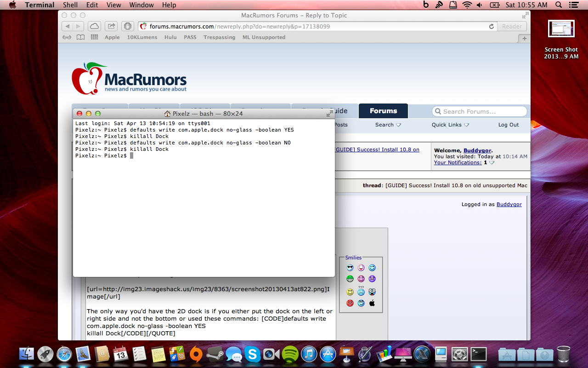This screenshot has height=368, width=588.
Task: Open Reminders checklist icon in Dock
Action: pyautogui.click(x=139, y=354)
